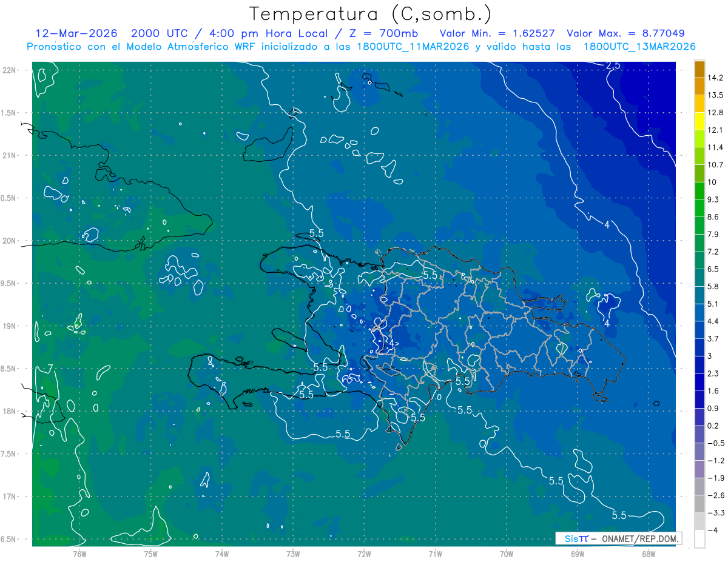The height and width of the screenshot is (562, 728).
Task: Click the '19N' latitude axis label
Action: (10, 326)
